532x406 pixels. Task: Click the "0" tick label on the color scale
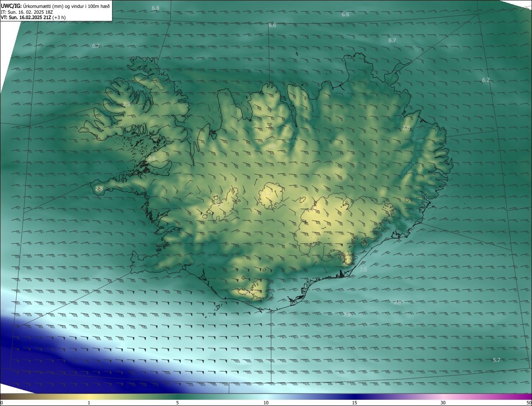coord(2,403)
